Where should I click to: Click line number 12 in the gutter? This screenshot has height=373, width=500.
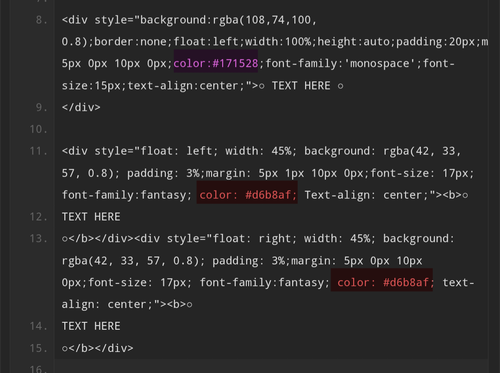(38, 217)
